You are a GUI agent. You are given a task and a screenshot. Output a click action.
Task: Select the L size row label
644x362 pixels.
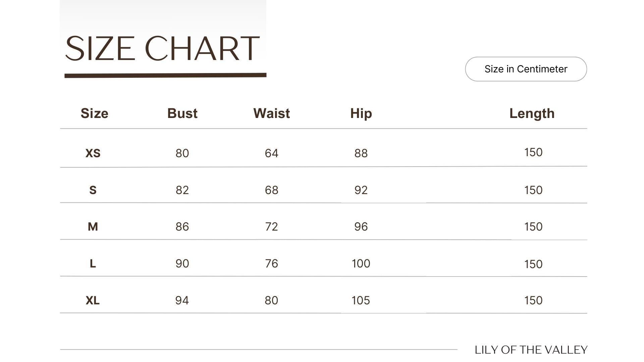(x=93, y=263)
